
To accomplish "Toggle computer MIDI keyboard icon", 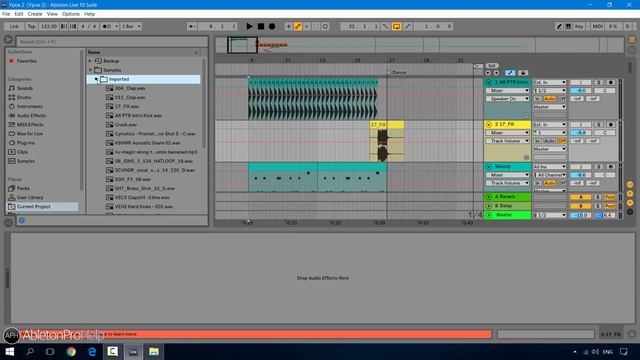I will coord(568,26).
